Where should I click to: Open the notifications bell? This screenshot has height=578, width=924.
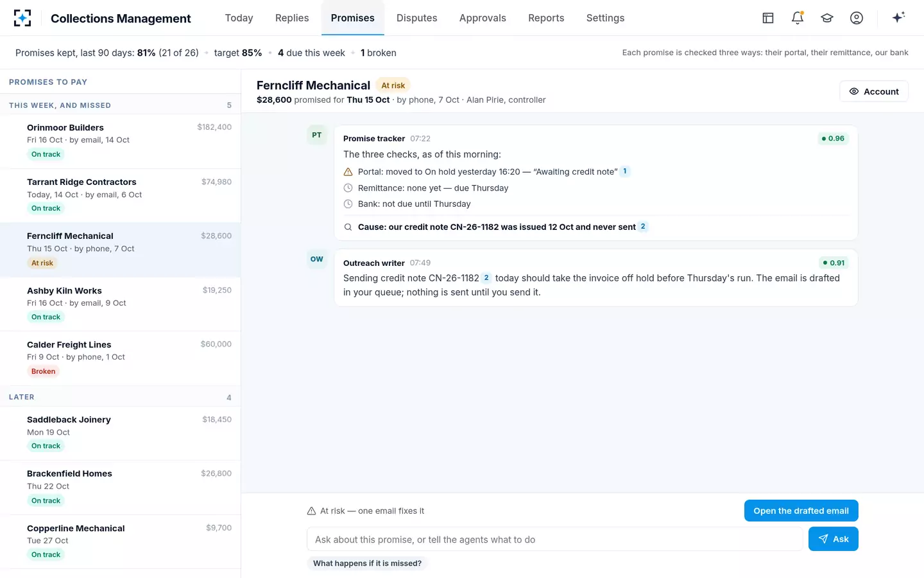click(x=798, y=18)
